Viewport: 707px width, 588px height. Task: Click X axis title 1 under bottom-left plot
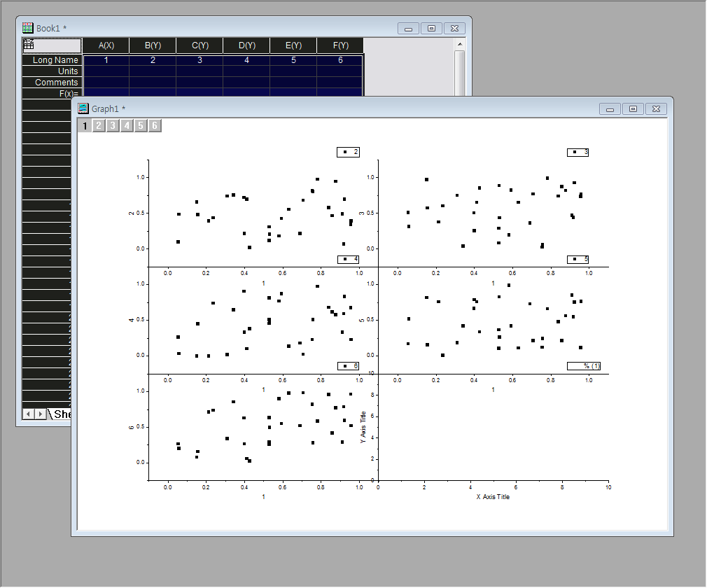(x=264, y=497)
